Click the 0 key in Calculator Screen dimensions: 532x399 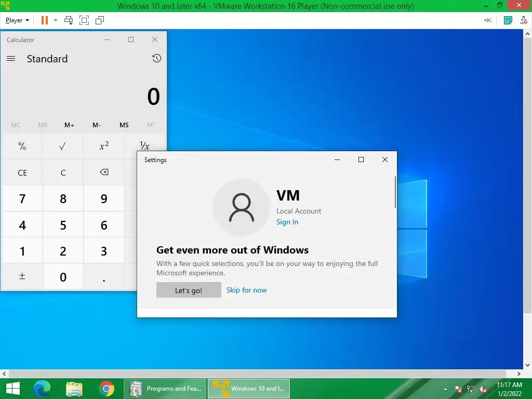(x=63, y=276)
